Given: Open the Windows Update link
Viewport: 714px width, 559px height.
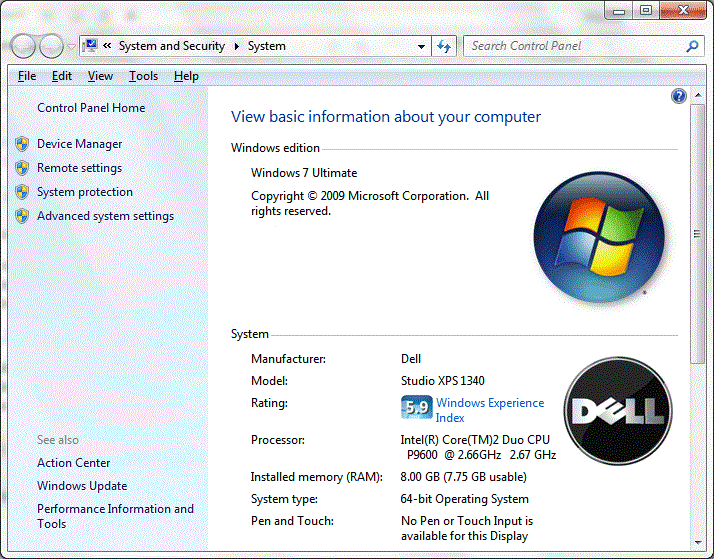Looking at the screenshot, I should (82, 486).
